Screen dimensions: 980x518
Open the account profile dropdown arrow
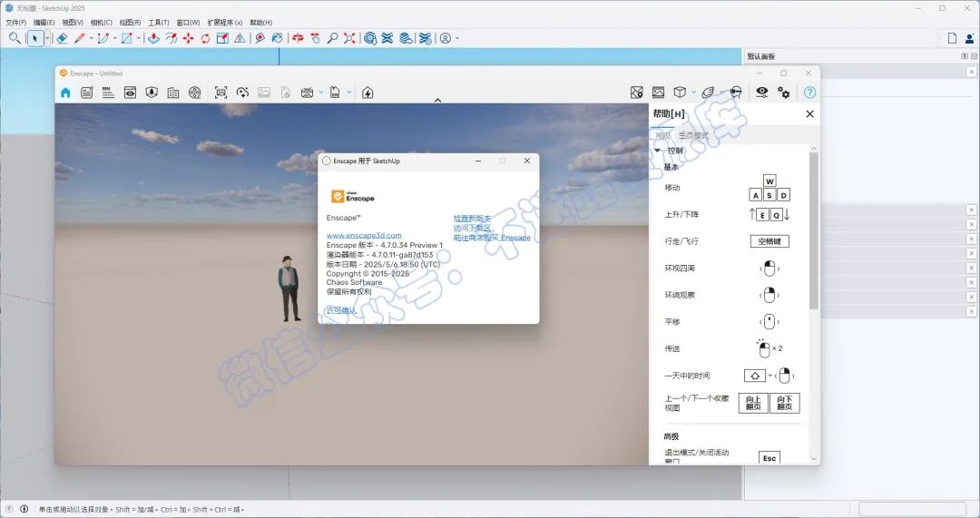tap(457, 38)
